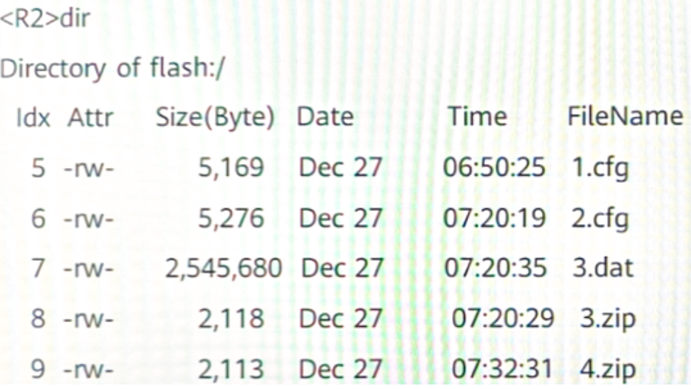Select file name 2.cfg
The image size is (691, 389).
[600, 219]
